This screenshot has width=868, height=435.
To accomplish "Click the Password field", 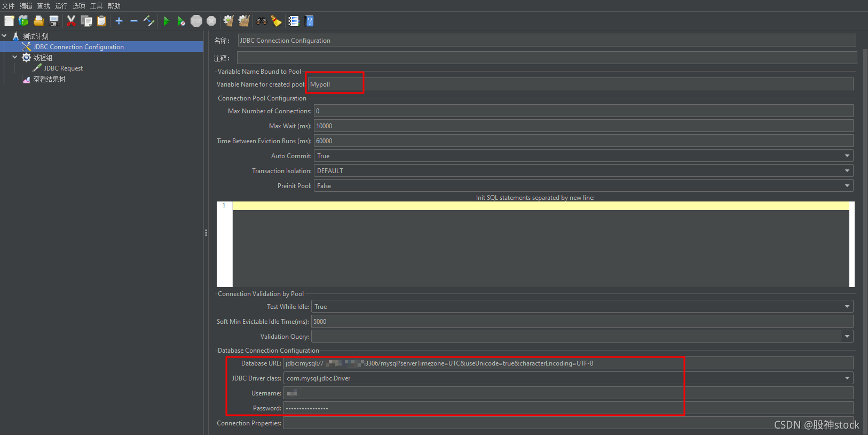I will (x=569, y=408).
